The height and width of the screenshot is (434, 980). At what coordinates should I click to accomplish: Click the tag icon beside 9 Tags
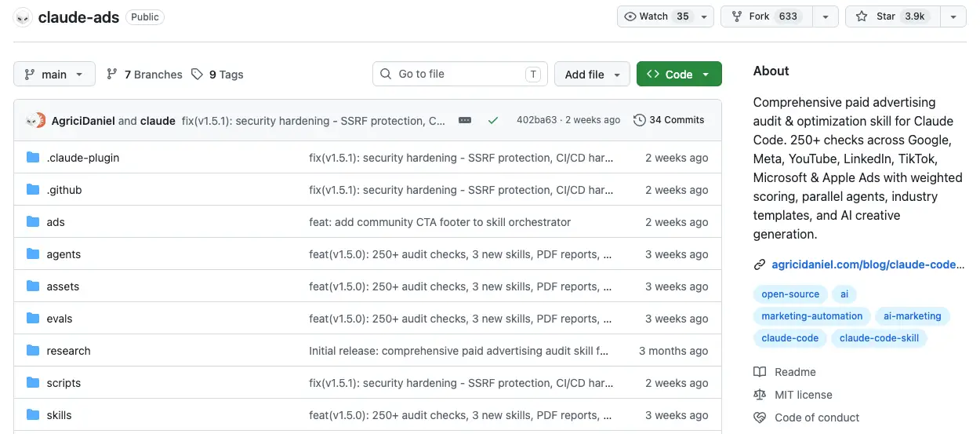coord(198,75)
